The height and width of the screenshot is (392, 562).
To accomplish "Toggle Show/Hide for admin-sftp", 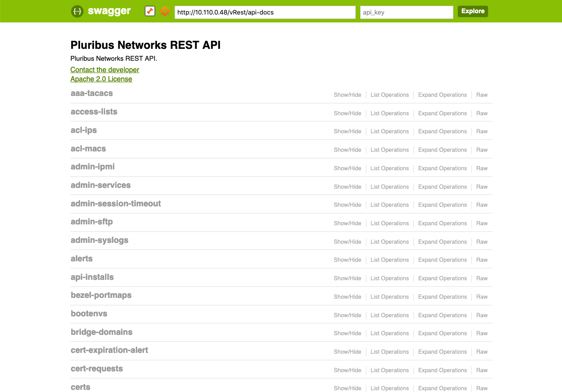I will point(347,223).
